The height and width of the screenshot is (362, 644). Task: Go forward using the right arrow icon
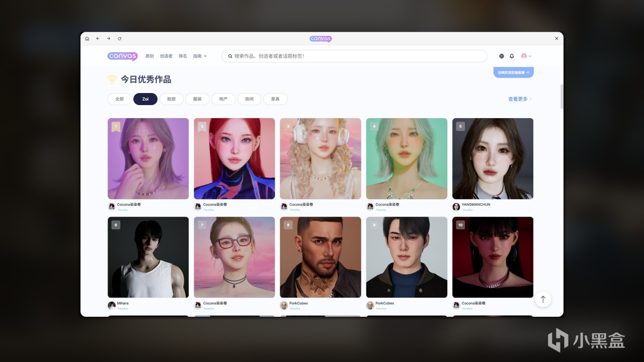pyautogui.click(x=108, y=39)
